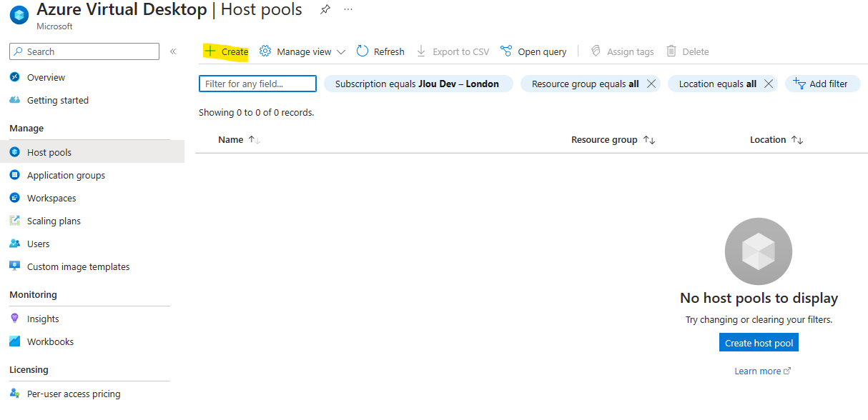Click Assign tags label

pyautogui.click(x=631, y=51)
